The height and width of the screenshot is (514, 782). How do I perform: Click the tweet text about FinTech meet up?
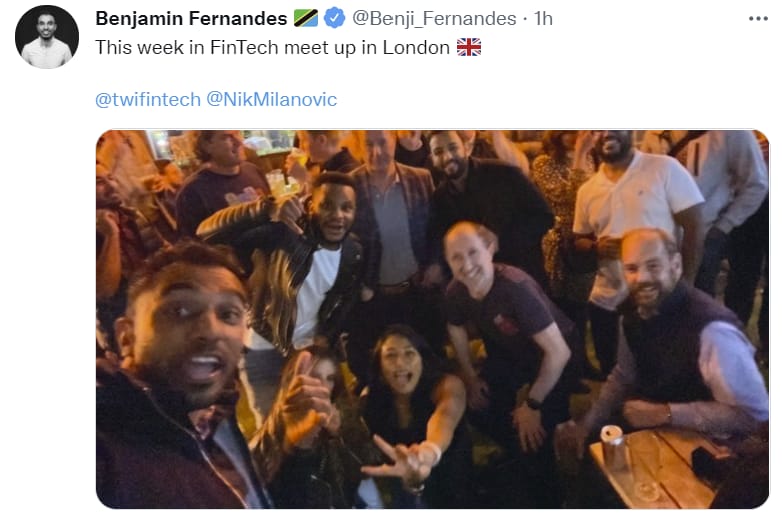[x=272, y=47]
